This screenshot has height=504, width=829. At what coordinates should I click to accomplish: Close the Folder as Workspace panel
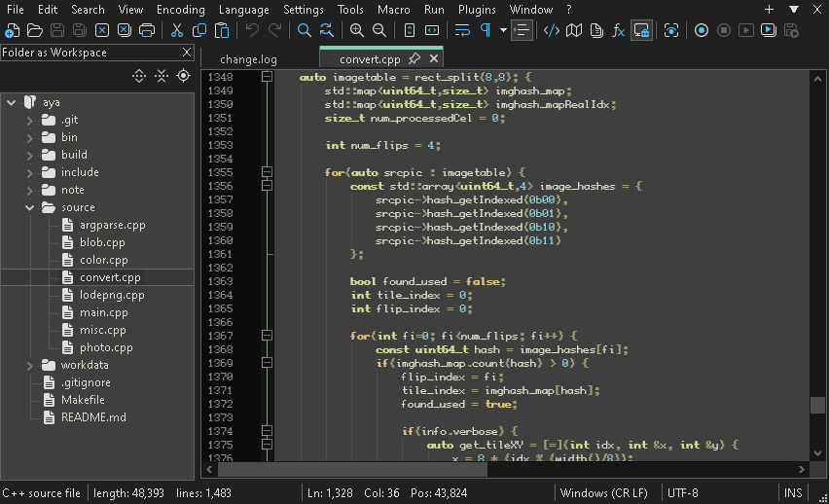click(187, 53)
